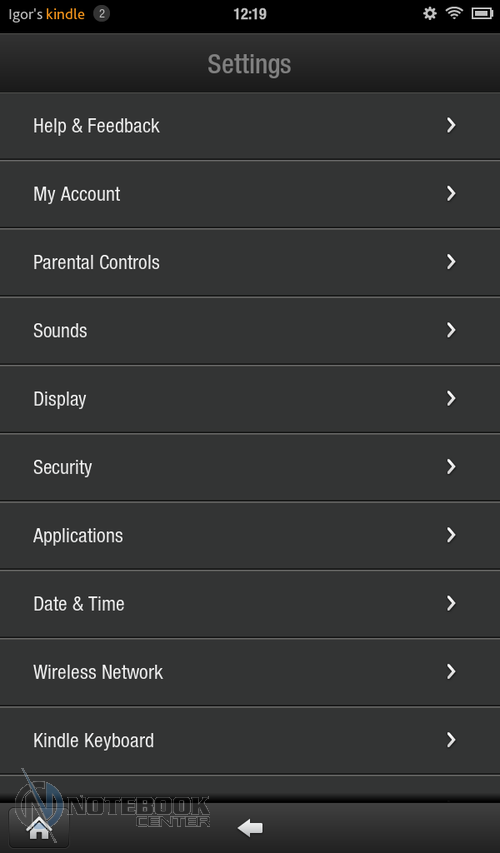
Task: Tap the clock showing 12:19
Action: pos(250,14)
